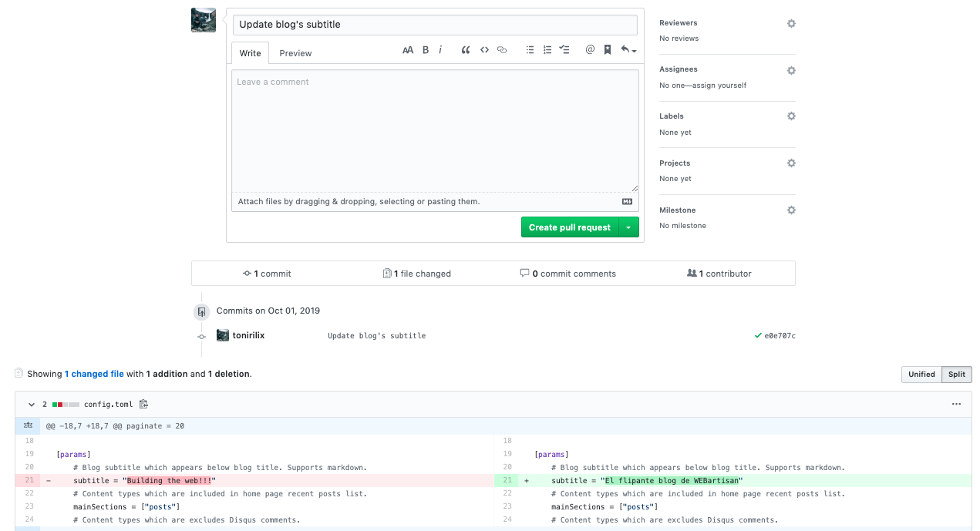
Task: Click the Projects heading
Action: pos(675,163)
